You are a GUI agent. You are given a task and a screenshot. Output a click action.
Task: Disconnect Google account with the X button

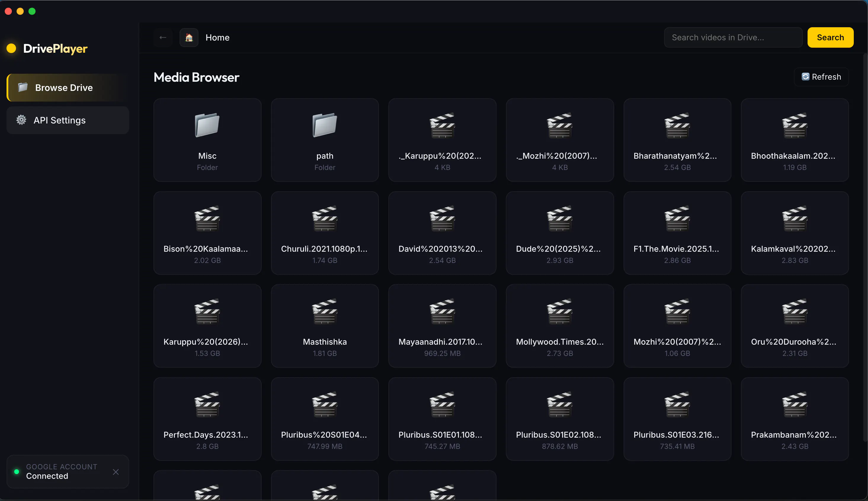(x=116, y=472)
